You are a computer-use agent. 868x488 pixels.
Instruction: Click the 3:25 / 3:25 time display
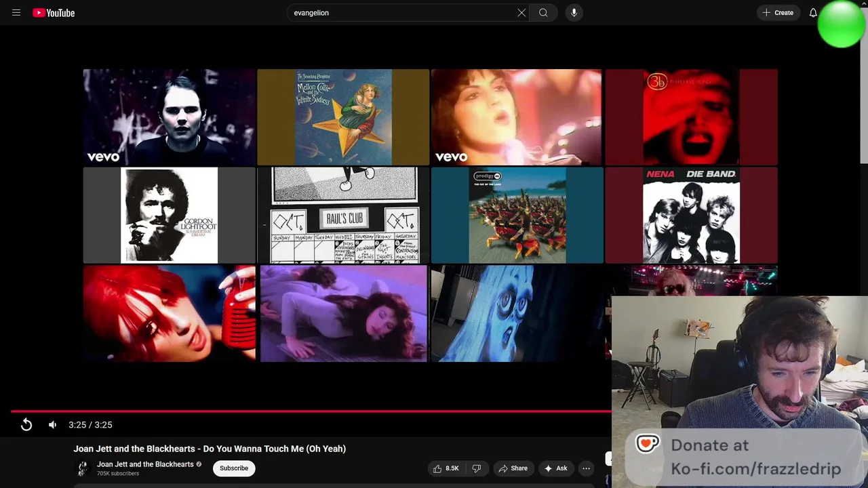click(x=90, y=425)
